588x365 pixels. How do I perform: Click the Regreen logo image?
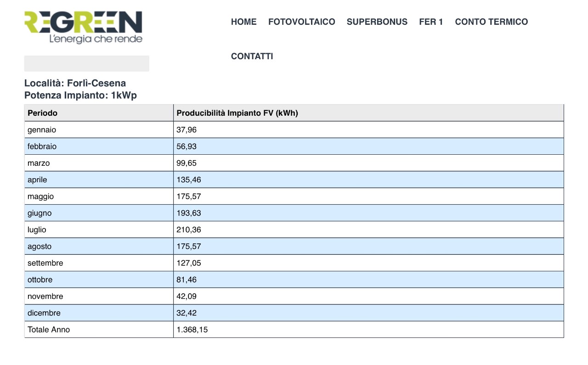(x=83, y=28)
